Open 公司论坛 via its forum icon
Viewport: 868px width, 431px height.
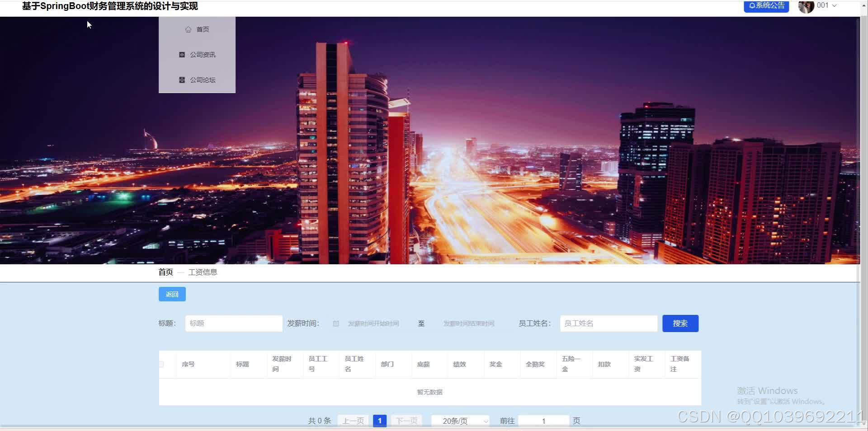182,80
